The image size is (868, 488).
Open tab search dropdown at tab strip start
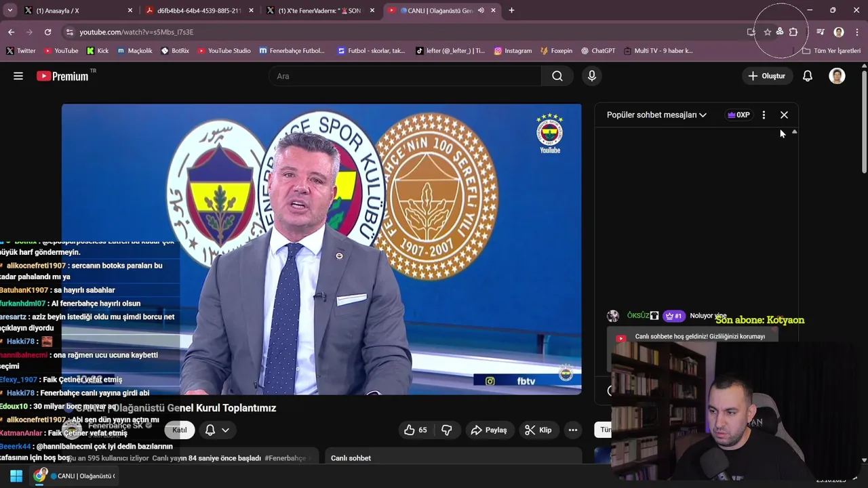point(9,10)
